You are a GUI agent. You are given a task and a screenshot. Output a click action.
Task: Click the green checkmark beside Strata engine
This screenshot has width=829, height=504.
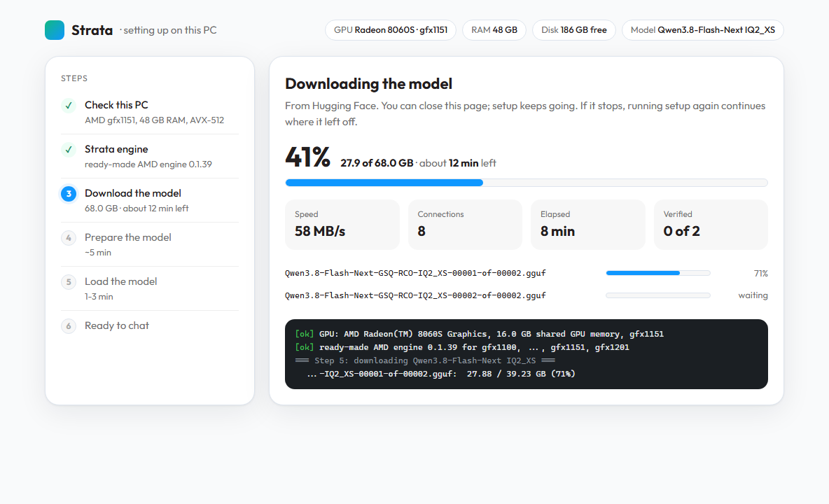pyautogui.click(x=69, y=150)
